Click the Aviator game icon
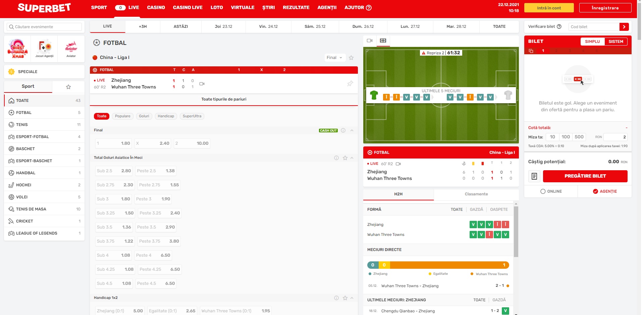The width and height of the screenshot is (644, 315). click(71, 49)
